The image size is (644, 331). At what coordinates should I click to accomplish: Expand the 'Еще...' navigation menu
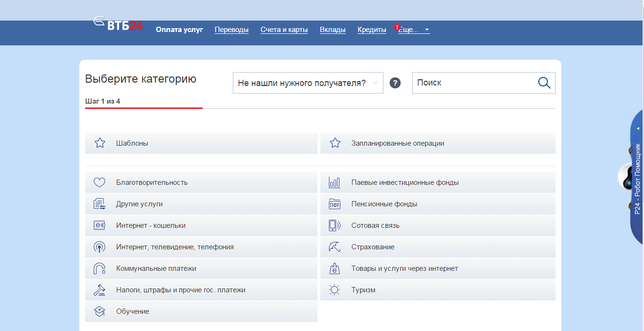click(414, 30)
